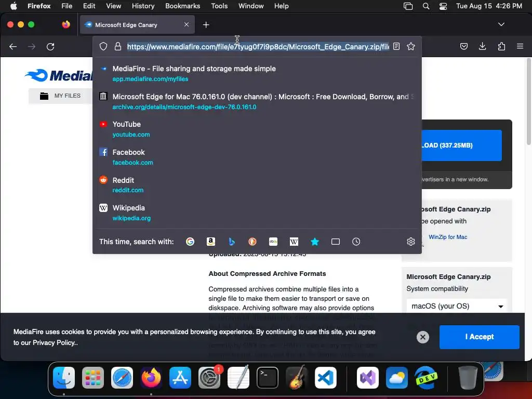Open tracking protection shield icon

click(x=103, y=46)
